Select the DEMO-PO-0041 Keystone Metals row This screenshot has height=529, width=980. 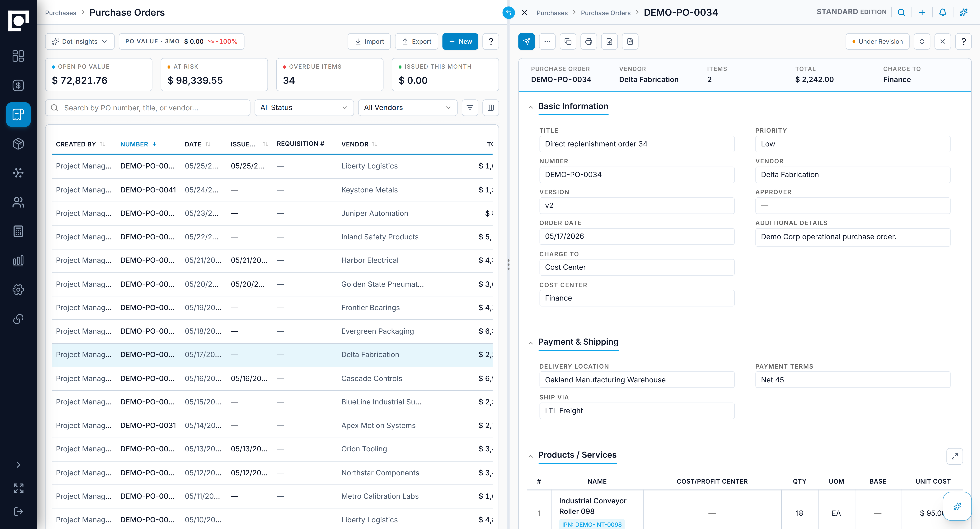[x=272, y=190]
